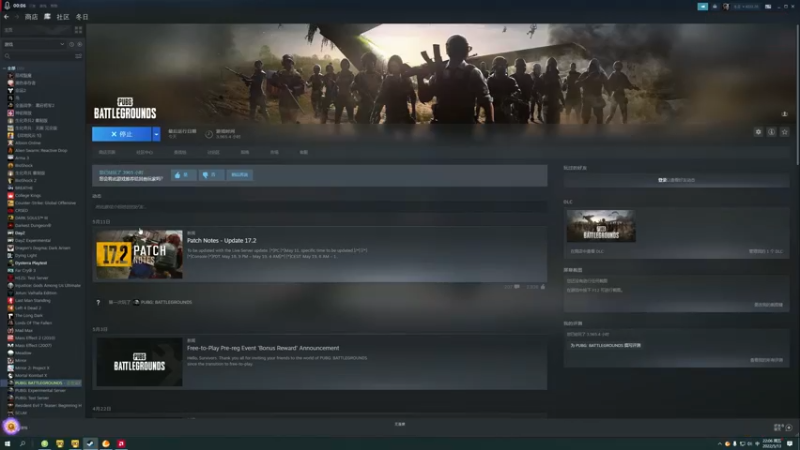Click the ready-to-play icon in sidebar
This screenshot has width=800, height=450.
(80, 44)
